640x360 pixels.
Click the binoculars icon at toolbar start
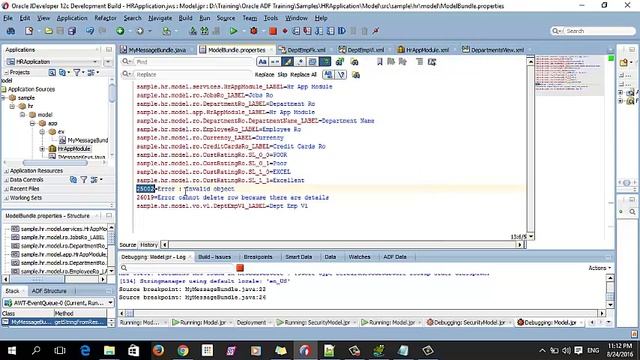tap(11, 31)
